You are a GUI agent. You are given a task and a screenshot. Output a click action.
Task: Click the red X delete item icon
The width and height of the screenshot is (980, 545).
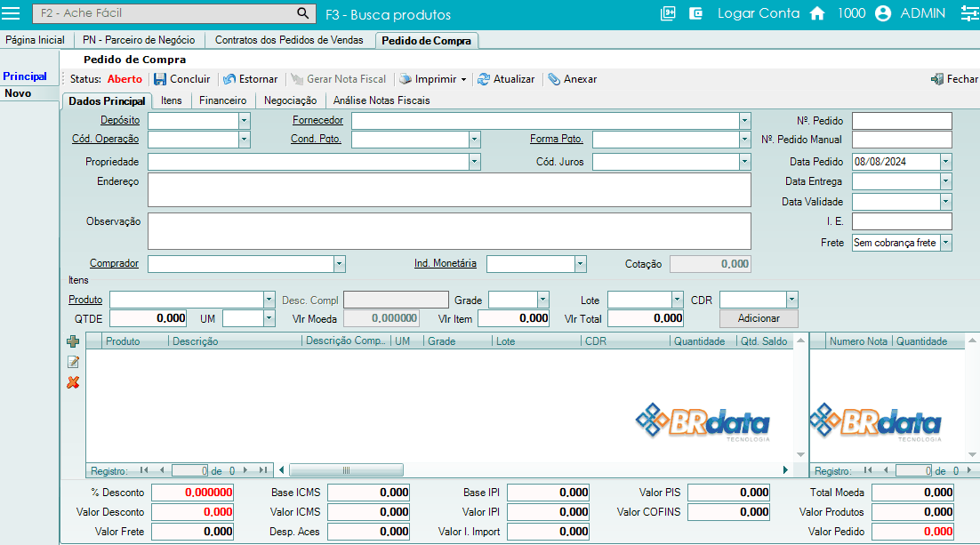73,382
